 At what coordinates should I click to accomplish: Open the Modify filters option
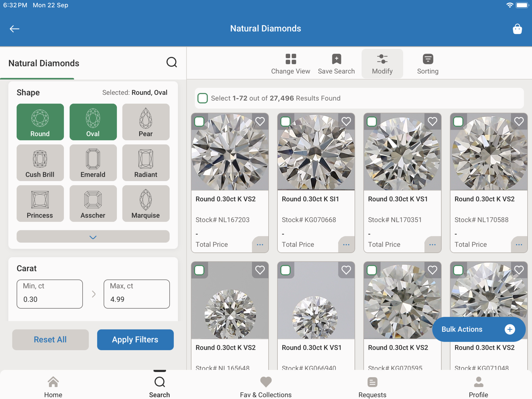coord(382,64)
